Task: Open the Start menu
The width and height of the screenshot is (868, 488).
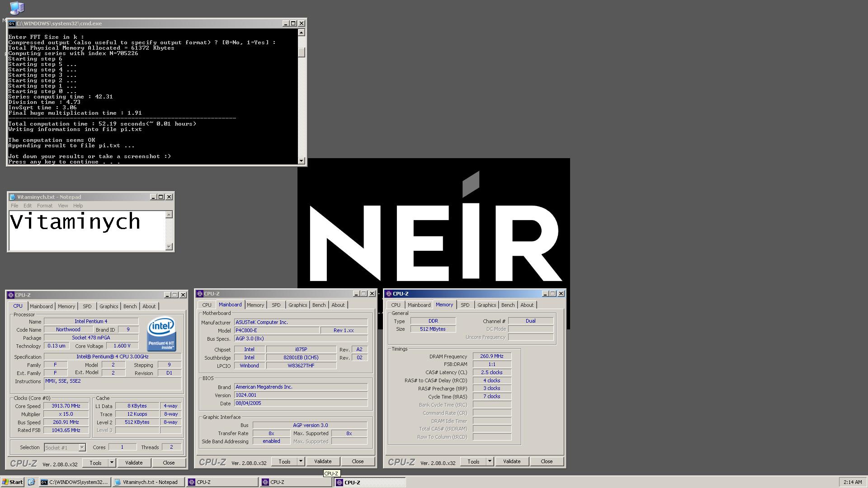Action: 13,482
